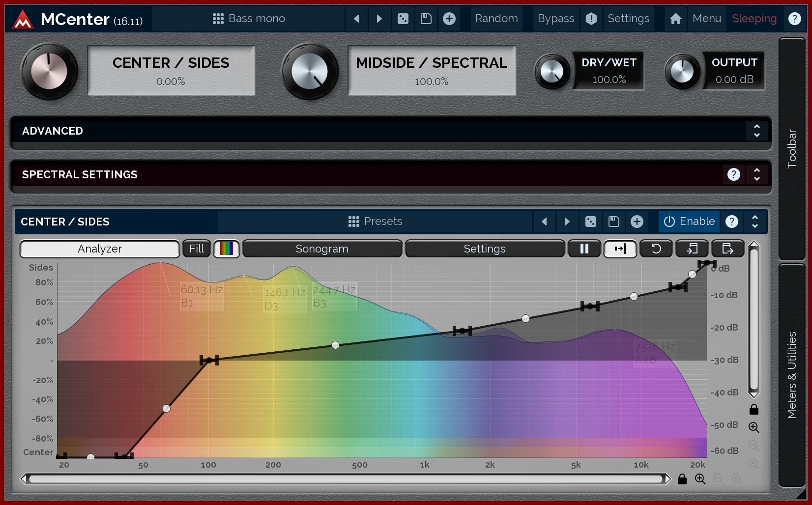Expand the Advanced panel

click(756, 131)
